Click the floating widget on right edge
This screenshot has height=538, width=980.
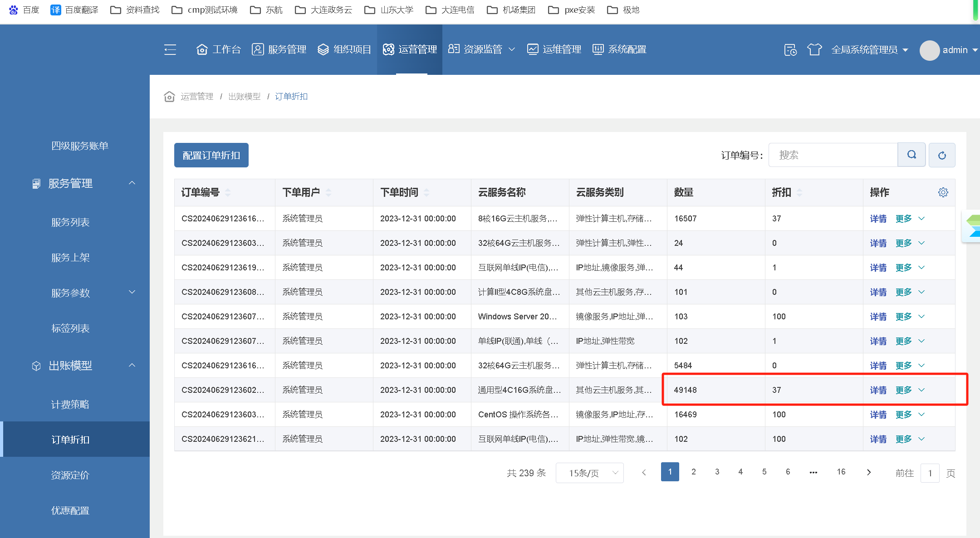click(971, 226)
